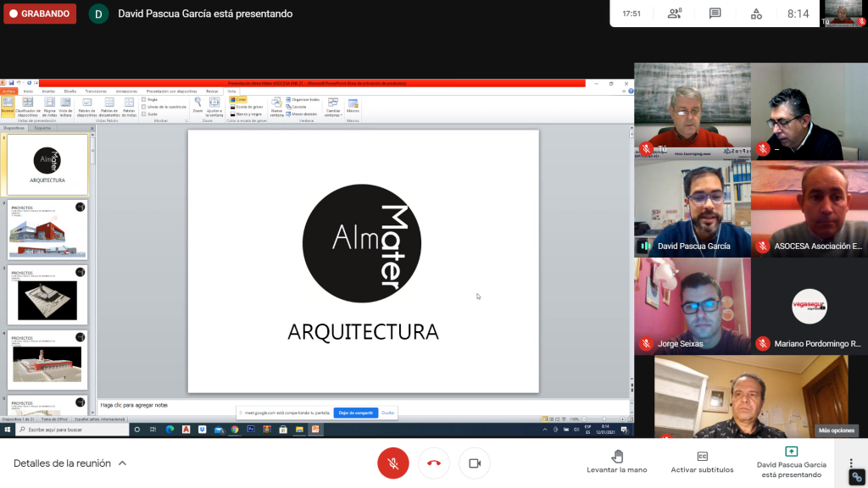Screen dimensions: 868x488
Task: Show hidden system tray icons chevron
Action: tap(545, 430)
